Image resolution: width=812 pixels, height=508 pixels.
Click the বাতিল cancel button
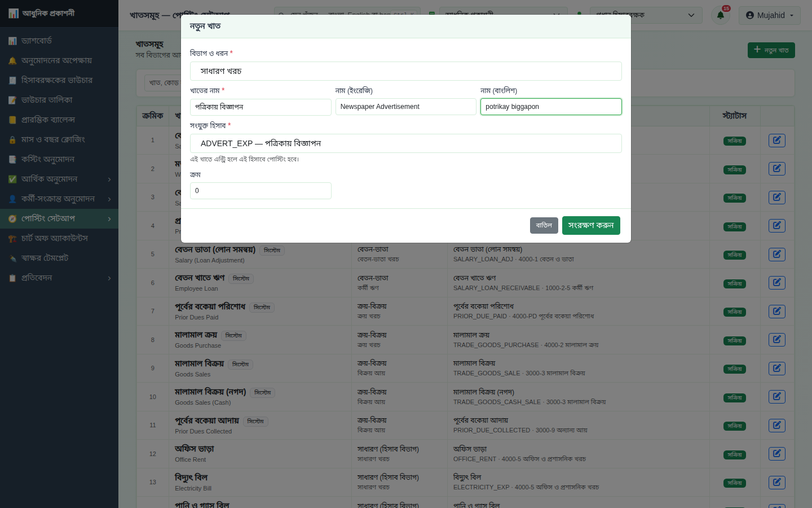pos(544,225)
